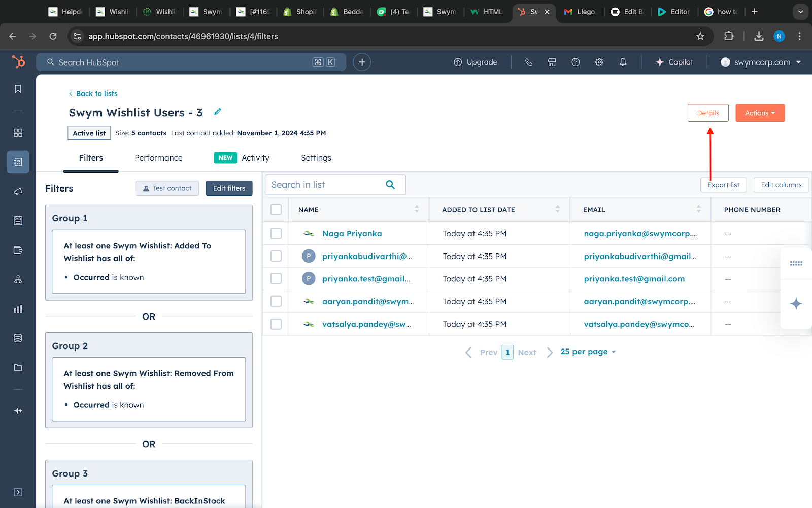Viewport: 812px width, 508px height.
Task: Expand the sidebar with bottom collapse icon
Action: point(18,492)
